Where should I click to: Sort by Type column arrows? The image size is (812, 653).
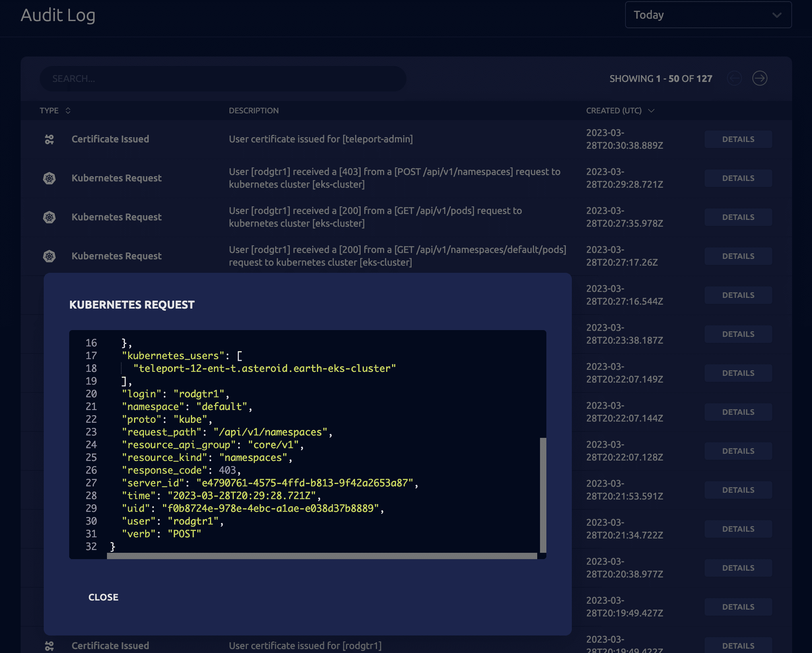click(68, 111)
